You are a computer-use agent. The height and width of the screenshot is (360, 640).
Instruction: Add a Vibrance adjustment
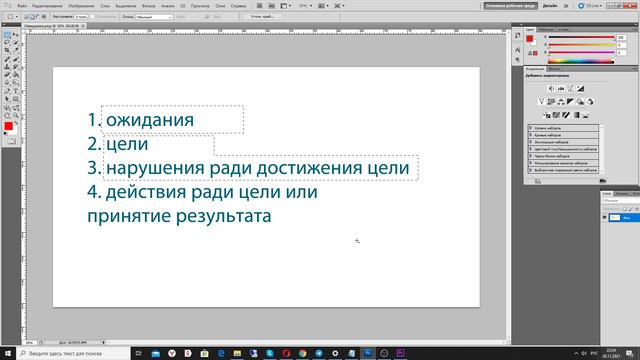click(541, 102)
